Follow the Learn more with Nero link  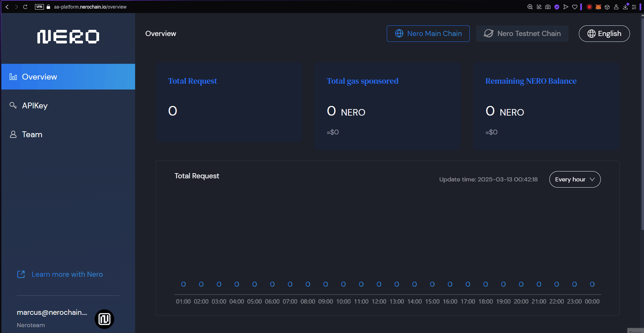point(67,274)
